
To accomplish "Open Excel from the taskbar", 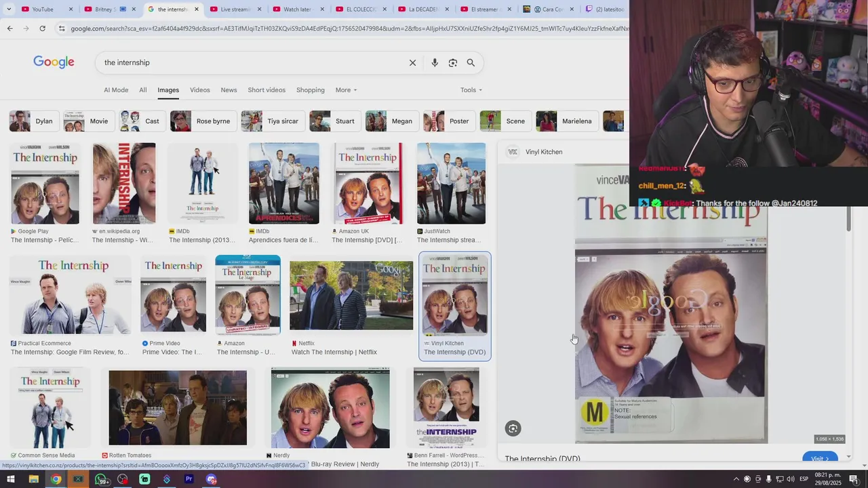I will (x=78, y=479).
